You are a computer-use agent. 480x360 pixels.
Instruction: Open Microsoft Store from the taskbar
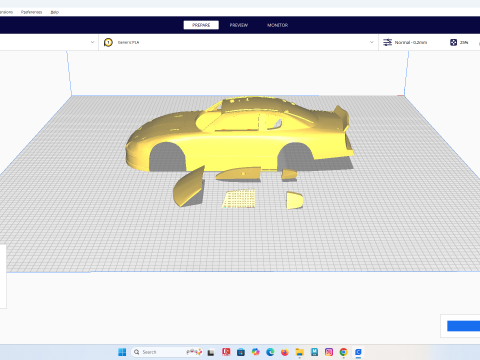pyautogui.click(x=241, y=352)
